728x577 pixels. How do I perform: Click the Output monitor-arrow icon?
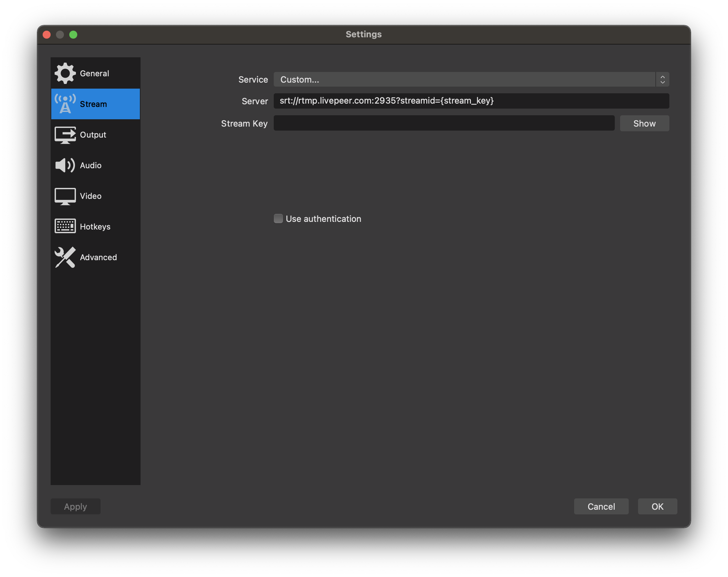point(65,135)
